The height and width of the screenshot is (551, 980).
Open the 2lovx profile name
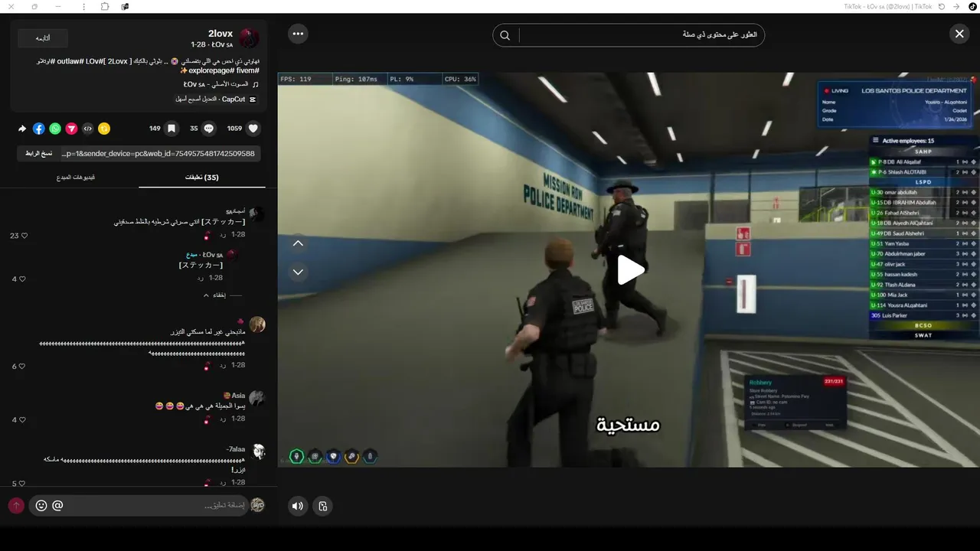(220, 34)
